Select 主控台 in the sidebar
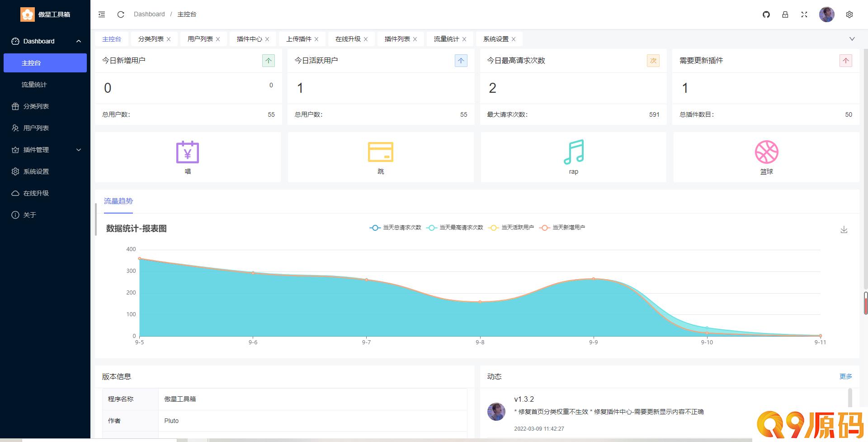This screenshot has width=868, height=442. click(x=45, y=63)
